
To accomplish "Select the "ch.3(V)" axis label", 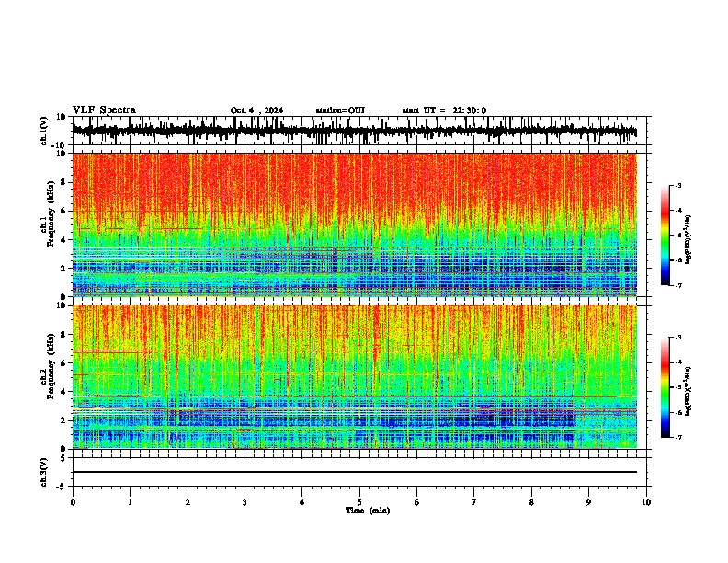I will point(44,473).
